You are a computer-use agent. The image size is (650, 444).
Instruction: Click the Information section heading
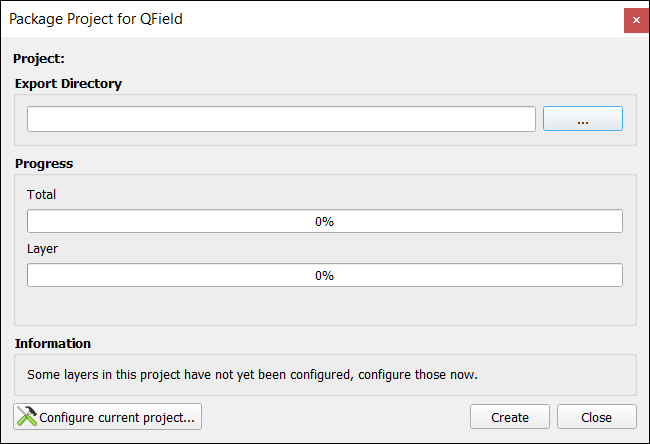(53, 343)
